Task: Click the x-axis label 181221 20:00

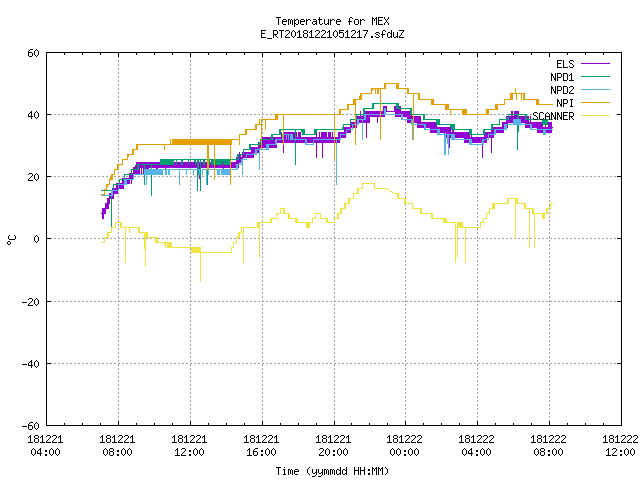Action: (333, 446)
